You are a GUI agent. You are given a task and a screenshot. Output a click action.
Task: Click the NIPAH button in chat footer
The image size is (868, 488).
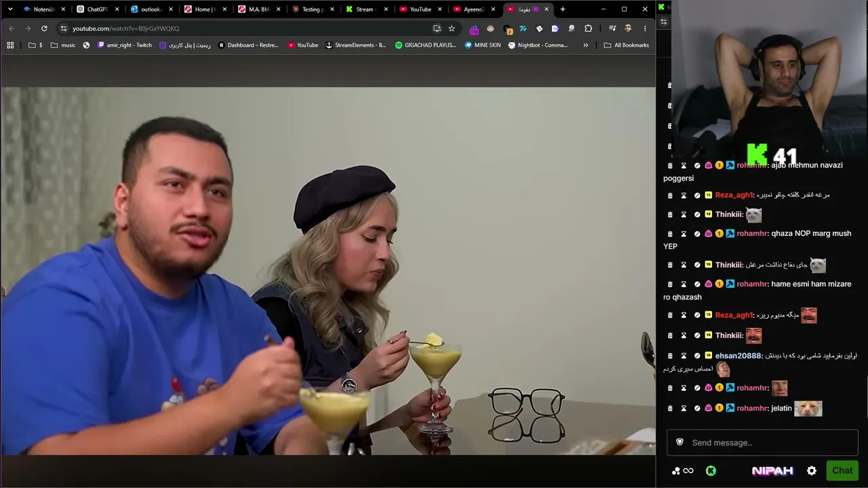point(772,470)
